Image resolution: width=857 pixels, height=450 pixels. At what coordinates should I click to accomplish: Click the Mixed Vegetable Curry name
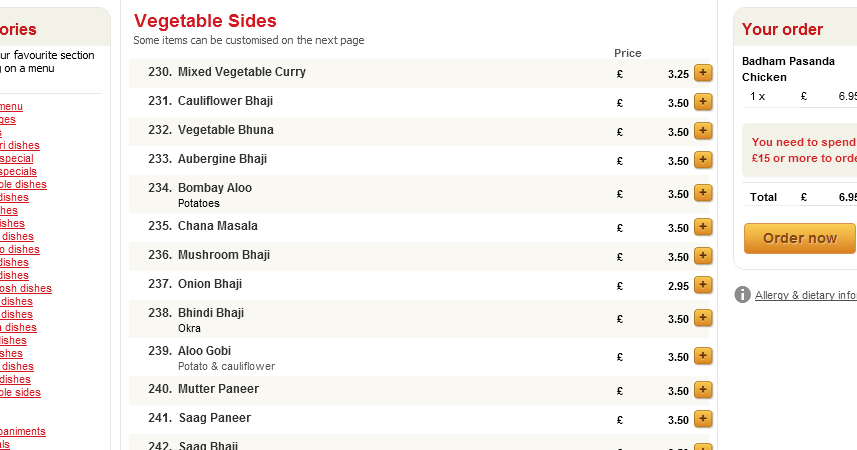coord(241,72)
